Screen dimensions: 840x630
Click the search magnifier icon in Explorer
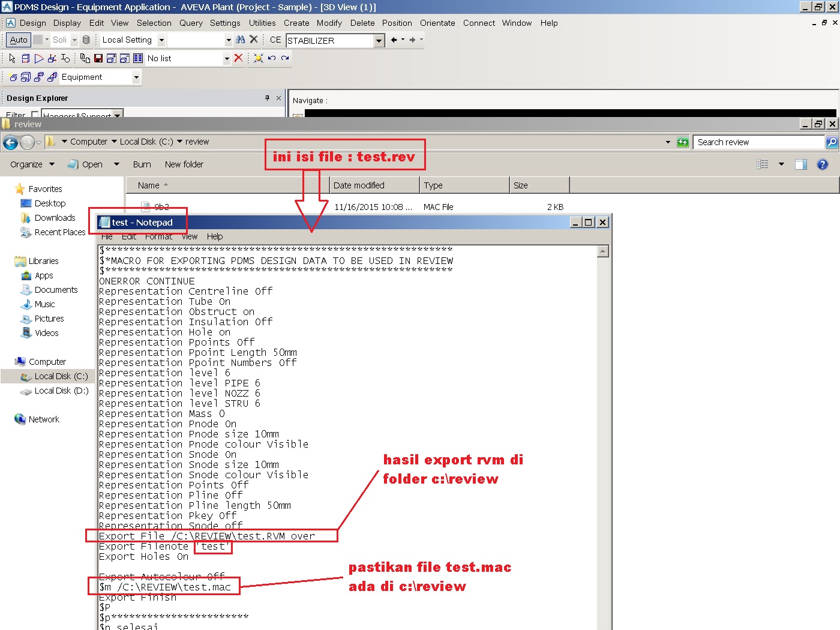pos(832,142)
